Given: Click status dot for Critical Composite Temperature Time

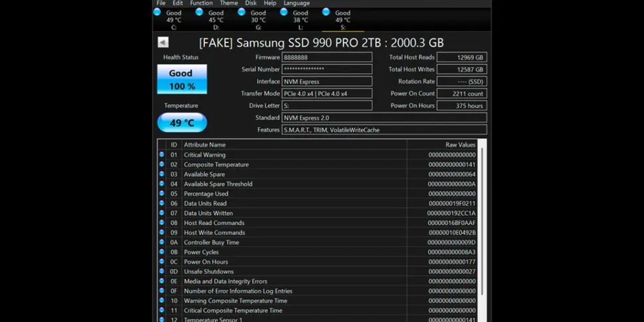Looking at the screenshot, I should [162, 310].
